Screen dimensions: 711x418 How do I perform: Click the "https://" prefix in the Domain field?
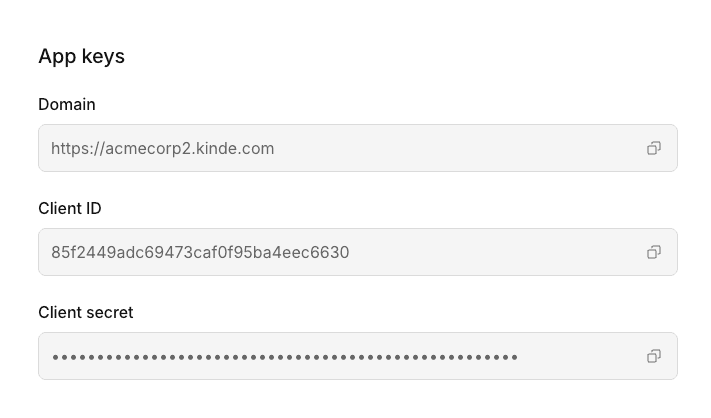click(77, 148)
